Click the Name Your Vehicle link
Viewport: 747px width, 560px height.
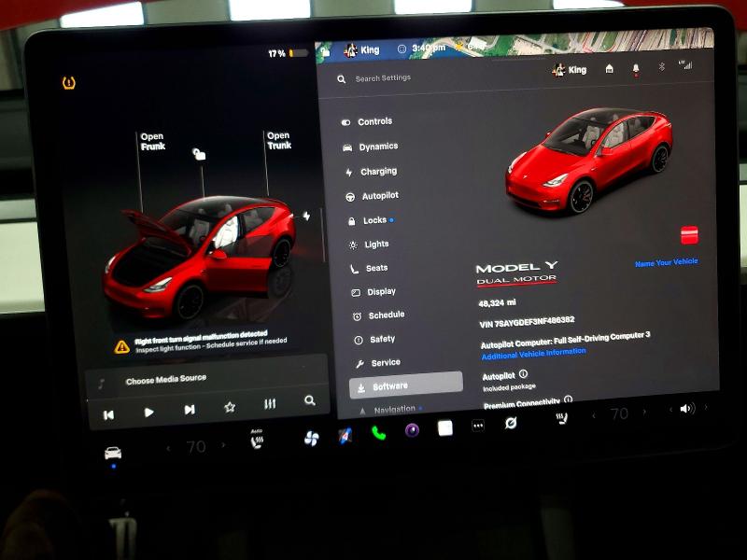click(x=667, y=262)
